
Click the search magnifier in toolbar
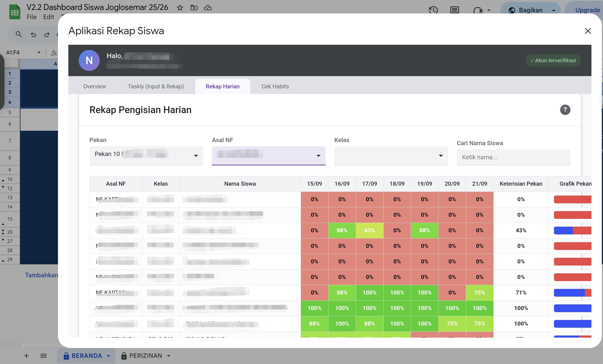point(19,34)
